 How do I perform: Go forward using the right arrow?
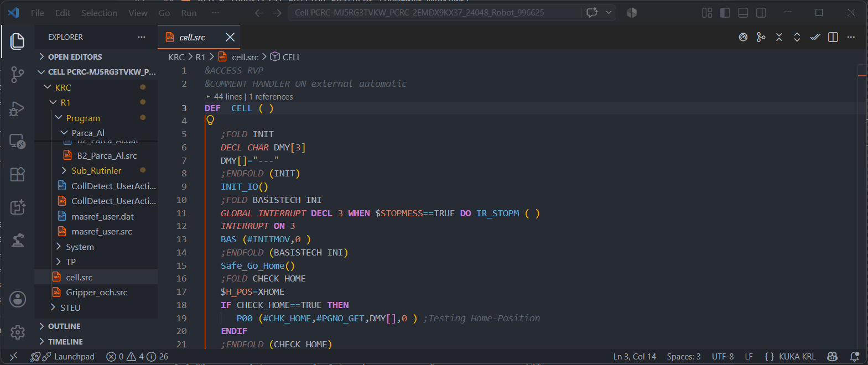277,13
